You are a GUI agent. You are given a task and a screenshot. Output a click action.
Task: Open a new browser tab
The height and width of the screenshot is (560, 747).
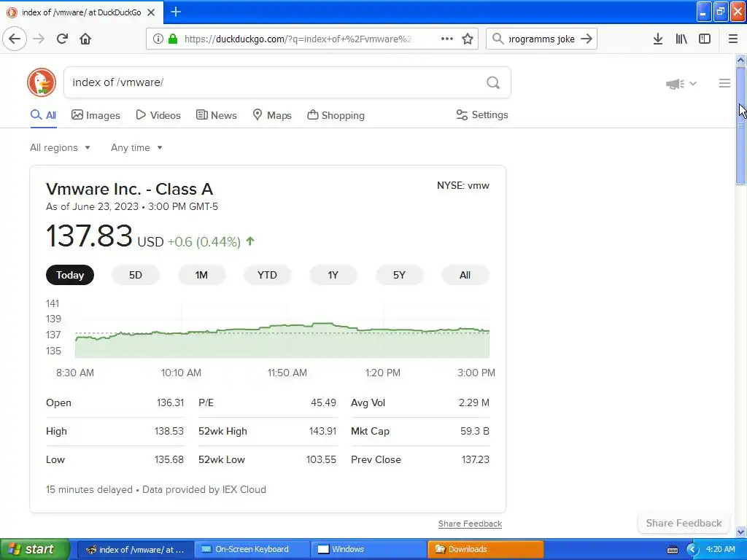[176, 12]
